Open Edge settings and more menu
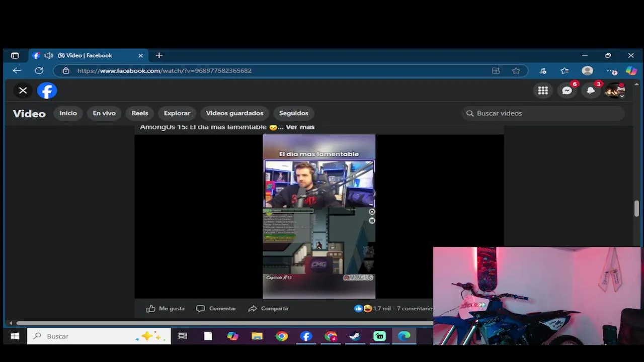The height and width of the screenshot is (362, 644). [x=611, y=71]
